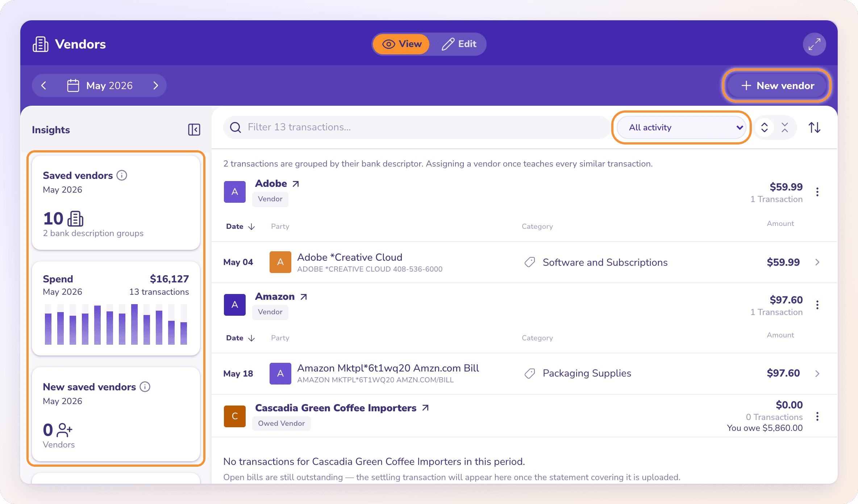This screenshot has width=858, height=504.
Task: Open the Amazon vendor link
Action: (275, 297)
